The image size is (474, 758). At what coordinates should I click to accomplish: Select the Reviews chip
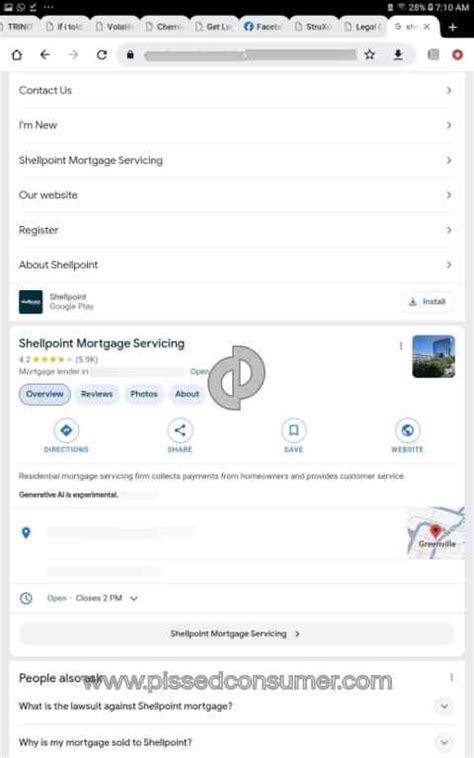(97, 394)
